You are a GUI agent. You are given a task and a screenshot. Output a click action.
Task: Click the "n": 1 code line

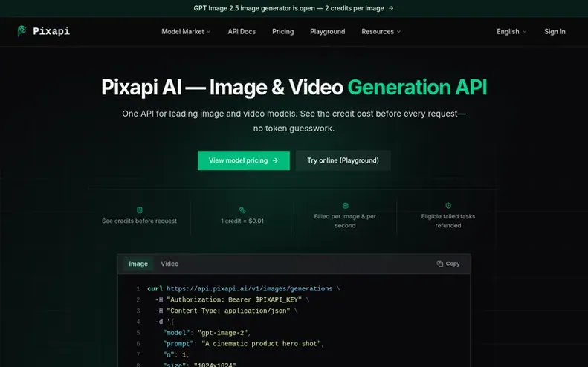176,354
